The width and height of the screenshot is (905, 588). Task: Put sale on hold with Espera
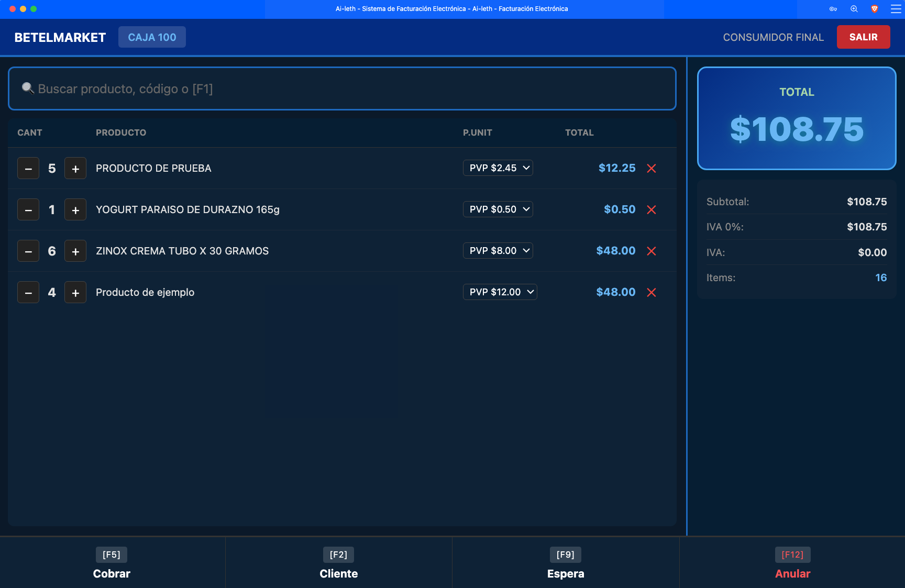click(x=566, y=563)
